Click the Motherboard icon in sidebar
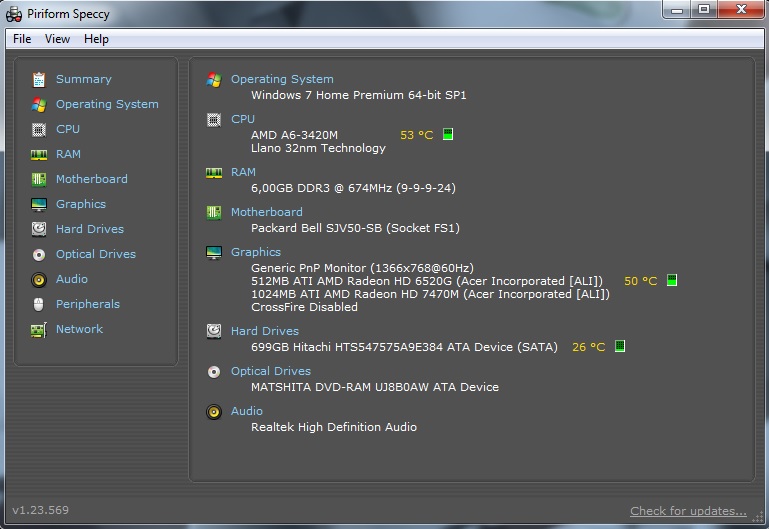 (39, 179)
